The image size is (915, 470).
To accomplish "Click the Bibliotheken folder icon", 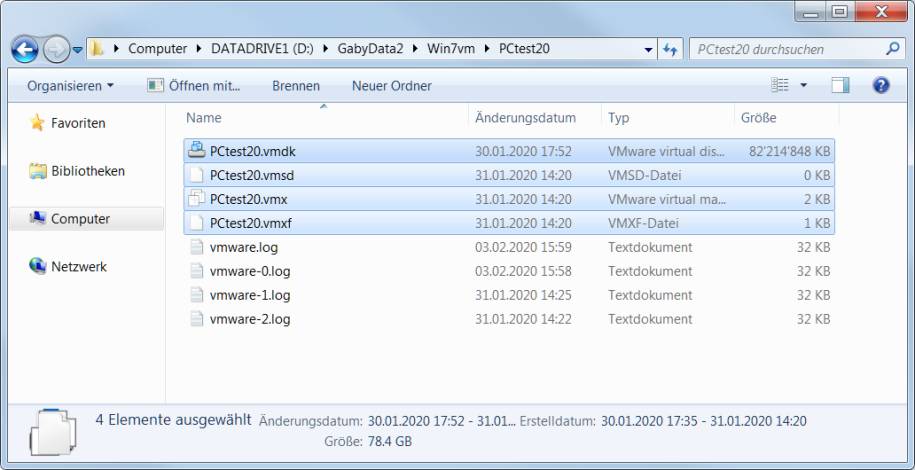I will pyautogui.click(x=37, y=171).
